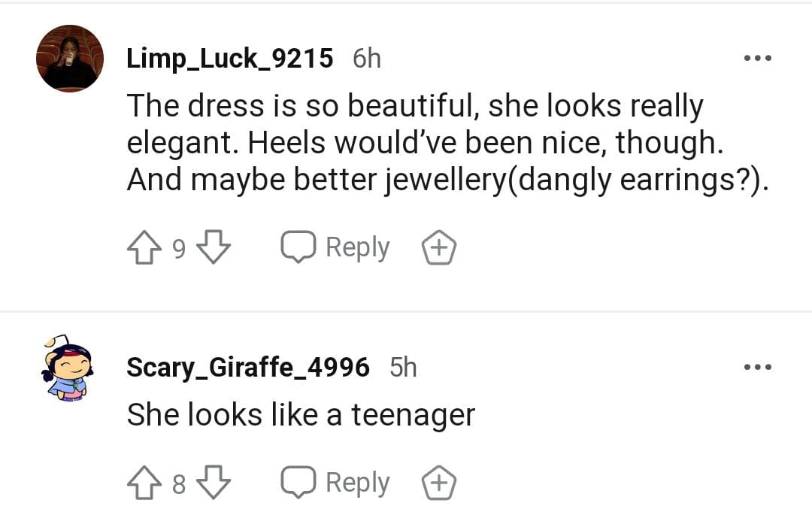Open the Limp_Luck_9215 username link
The height and width of the screenshot is (512, 812).
click(x=229, y=59)
